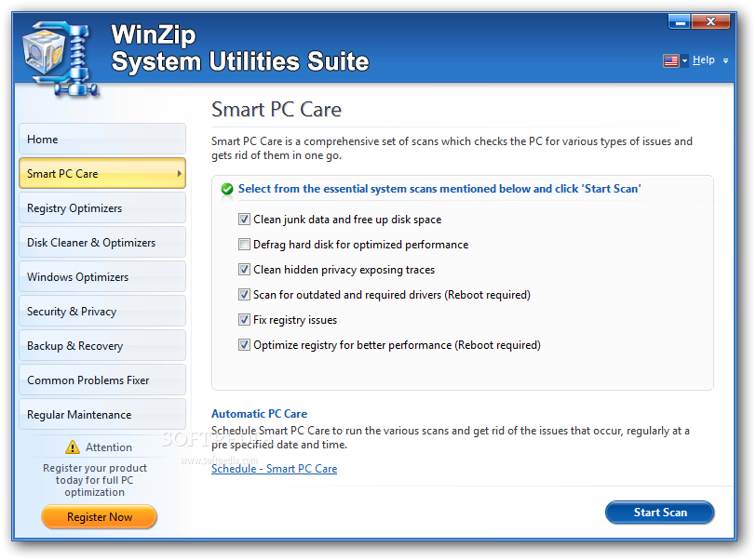Expand Smart PC Care submenu arrow
756x560 pixels.
(x=180, y=174)
